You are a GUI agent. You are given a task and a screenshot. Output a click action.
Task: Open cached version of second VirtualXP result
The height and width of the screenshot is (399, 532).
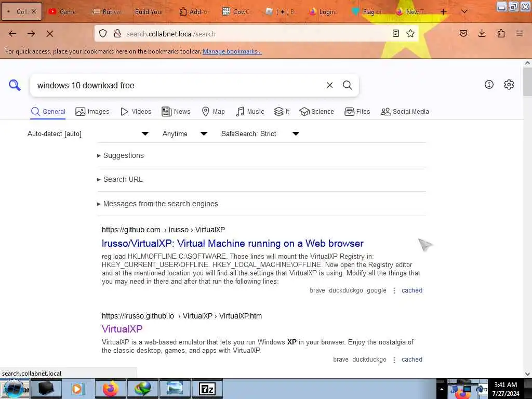tap(412, 360)
